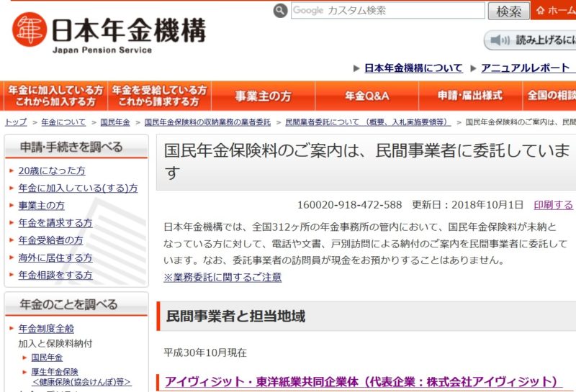Viewport: 576px width, 392px height.
Task: Click the 検索 search button
Action: point(509,11)
